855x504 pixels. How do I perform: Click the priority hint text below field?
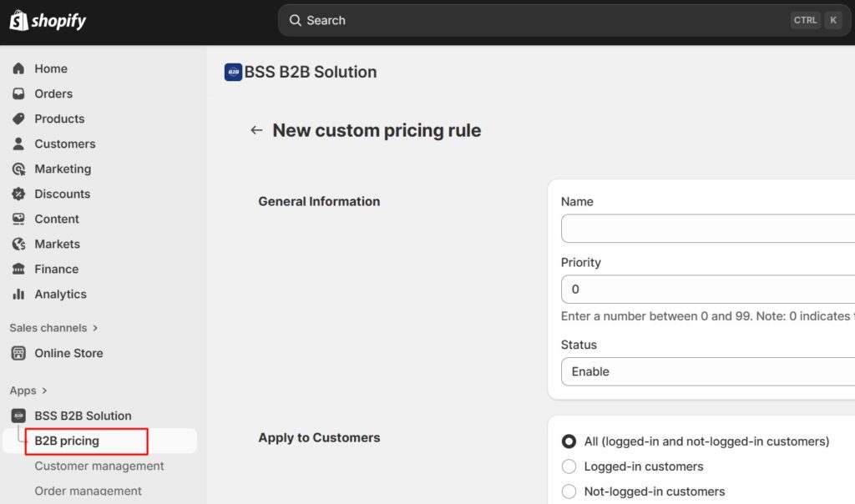coord(708,316)
